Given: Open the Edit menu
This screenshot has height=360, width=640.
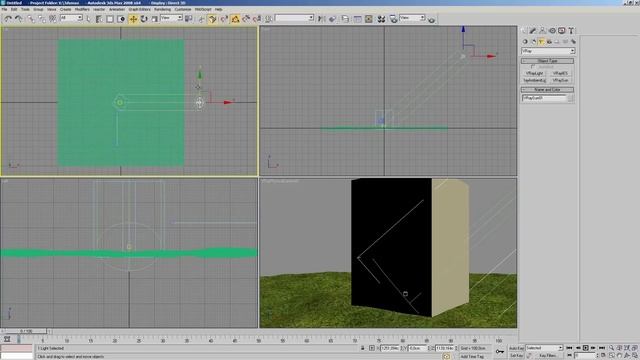Looking at the screenshot, I should (x=14, y=9).
